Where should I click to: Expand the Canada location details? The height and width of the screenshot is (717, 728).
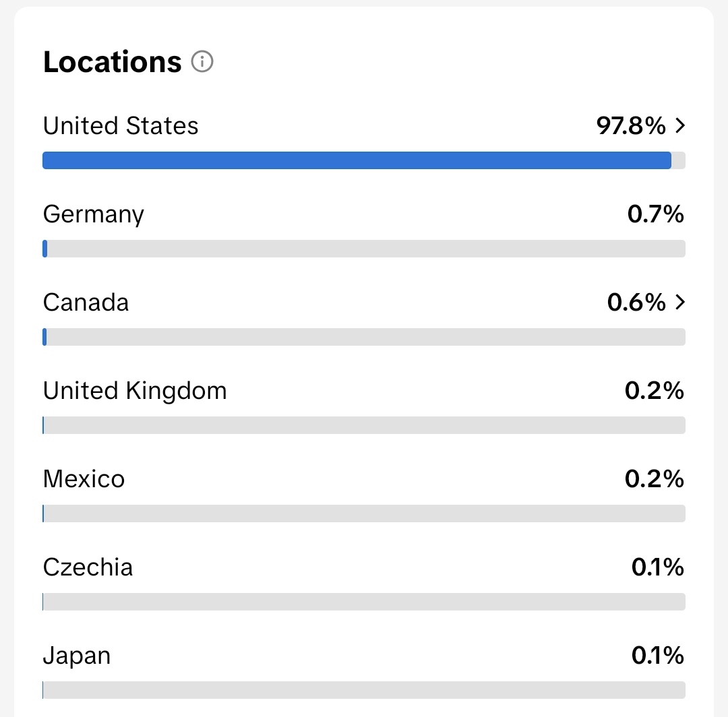point(680,303)
